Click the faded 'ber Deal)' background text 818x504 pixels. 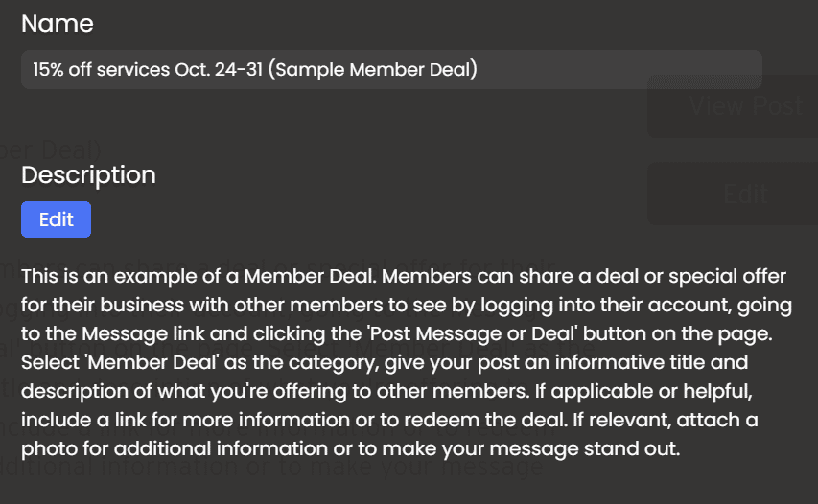(x=51, y=150)
